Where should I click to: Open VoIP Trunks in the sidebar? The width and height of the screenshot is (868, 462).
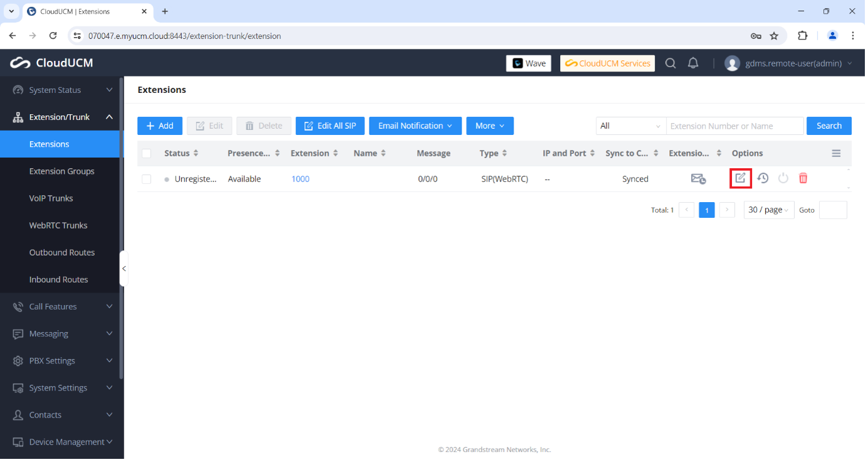coord(51,198)
